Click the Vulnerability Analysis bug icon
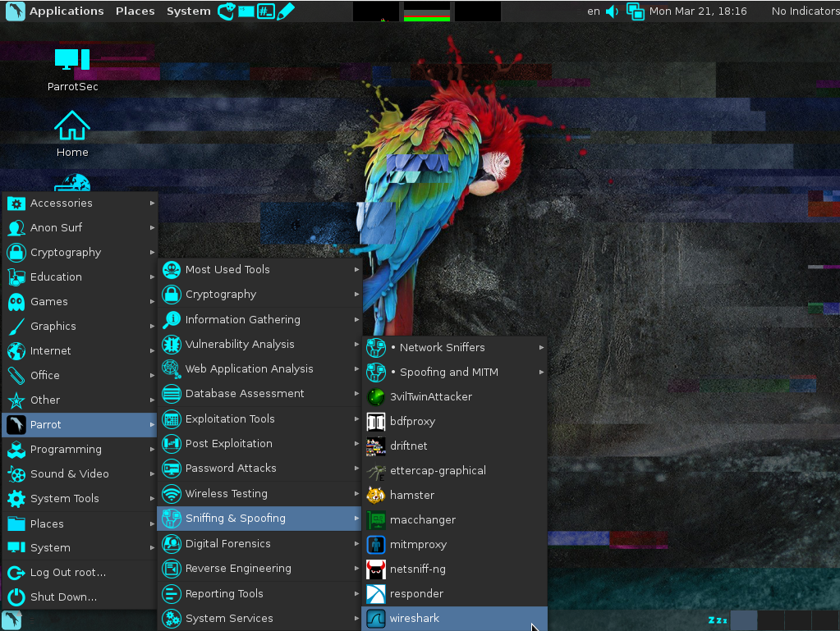Screen dimensions: 840x631 [172, 344]
